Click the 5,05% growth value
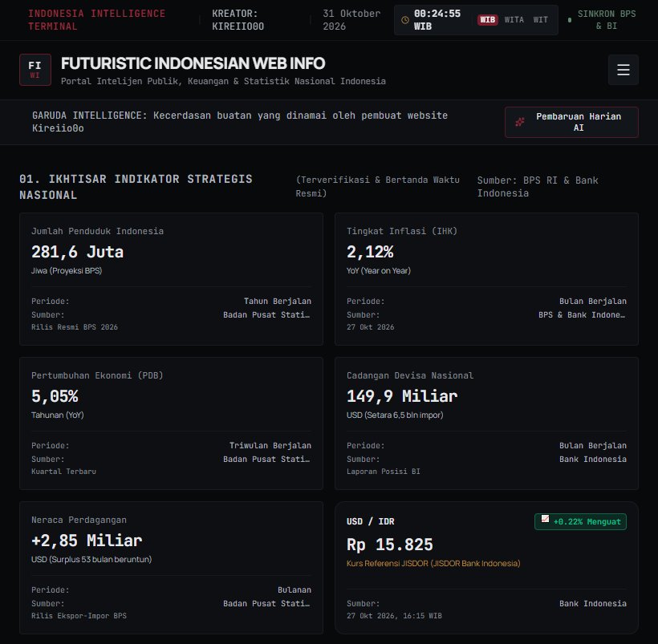 pos(55,396)
